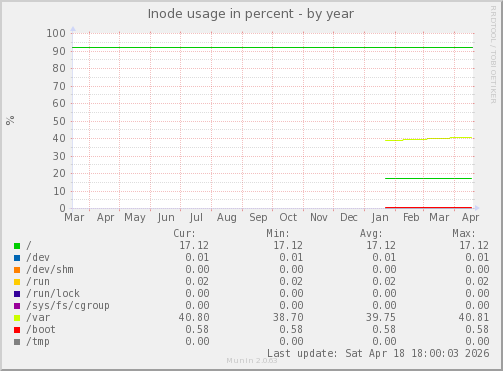Click the /boot current value 0.58

point(197,329)
